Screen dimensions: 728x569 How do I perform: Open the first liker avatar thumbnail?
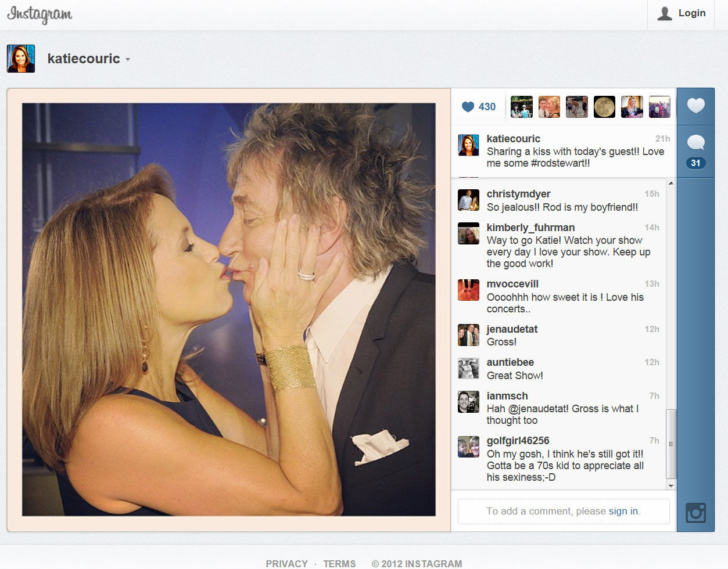(x=521, y=107)
